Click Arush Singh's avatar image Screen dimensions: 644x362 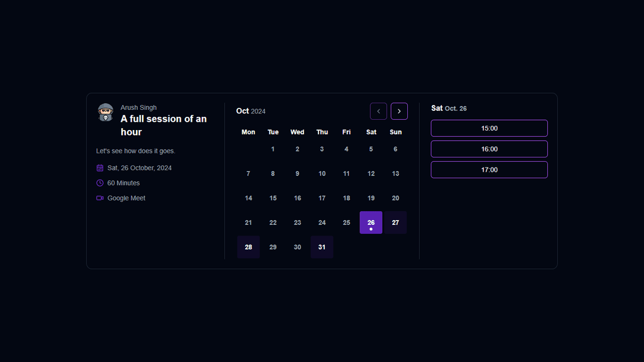click(106, 112)
